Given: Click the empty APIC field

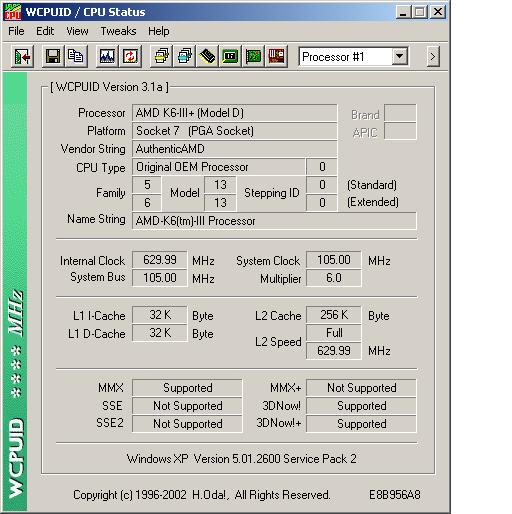Looking at the screenshot, I should pos(400,131).
